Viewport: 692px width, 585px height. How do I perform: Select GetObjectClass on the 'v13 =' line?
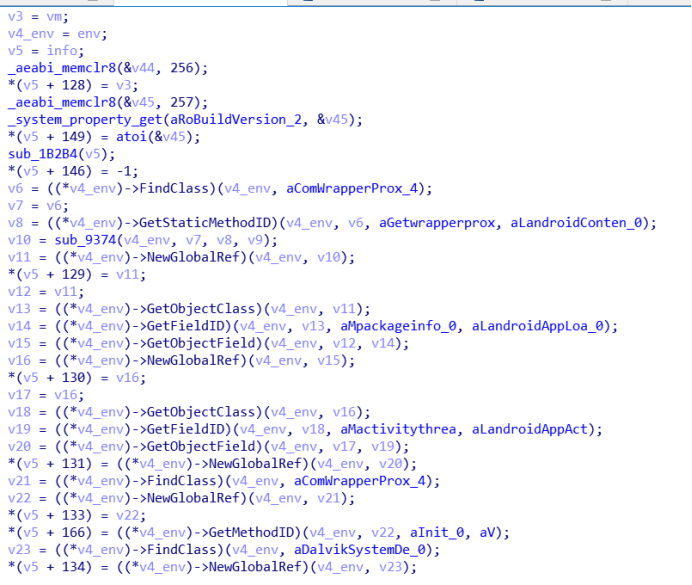[201, 309]
